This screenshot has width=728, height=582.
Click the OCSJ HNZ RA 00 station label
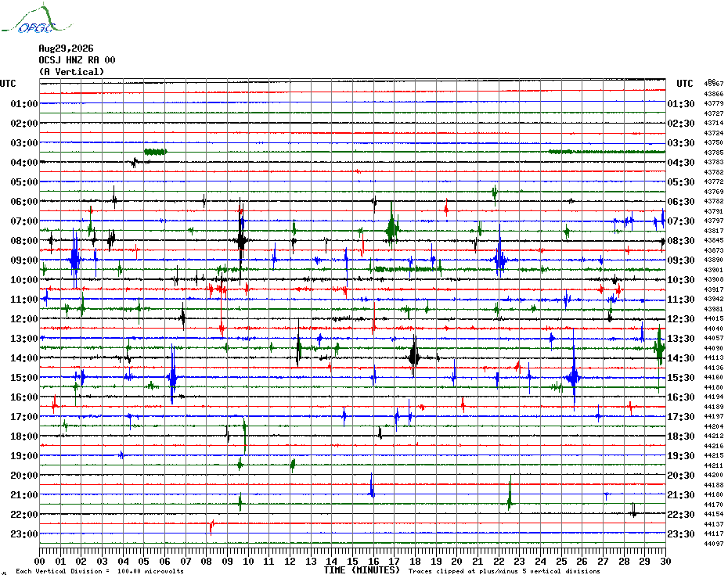click(x=77, y=60)
